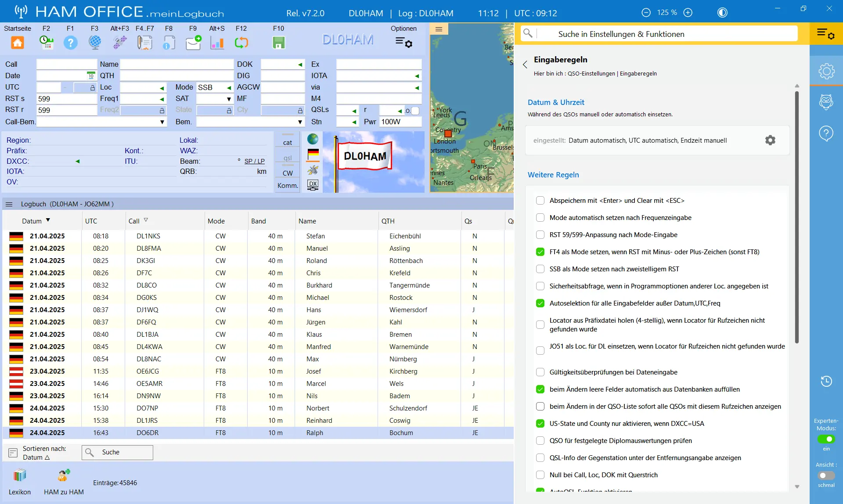Viewport: 843px width, 504px height.
Task: Click Suche in Einstellungen & Funktionen field
Action: click(x=659, y=34)
